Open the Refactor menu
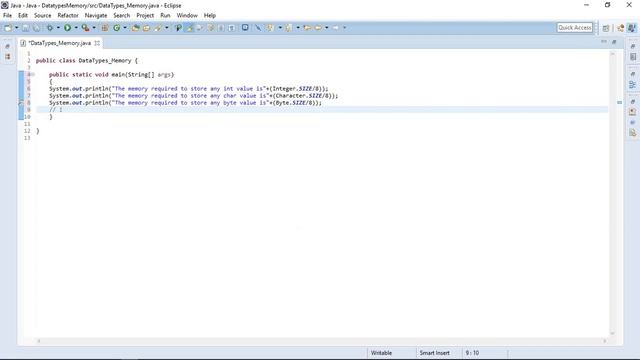640x360 pixels. pos(68,16)
